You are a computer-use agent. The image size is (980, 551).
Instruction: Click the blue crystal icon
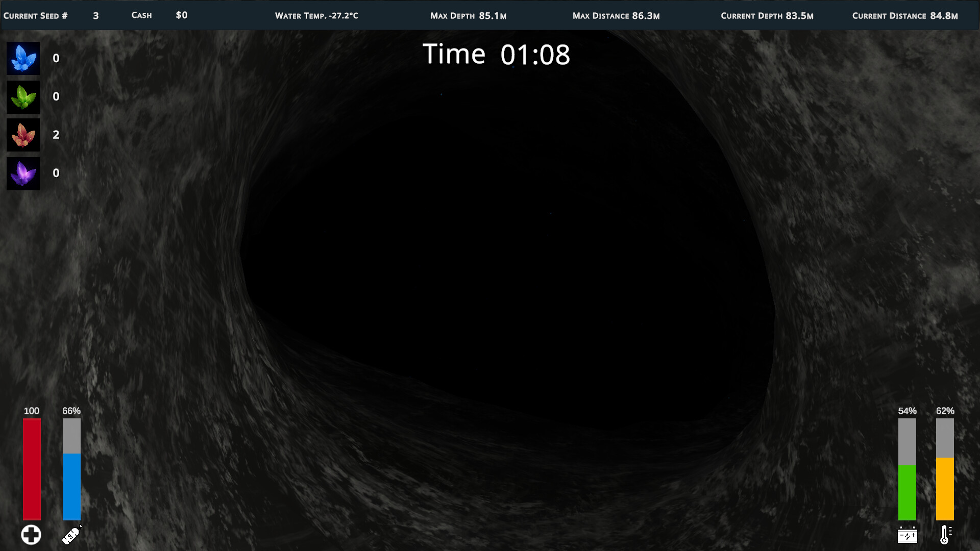coord(23,59)
